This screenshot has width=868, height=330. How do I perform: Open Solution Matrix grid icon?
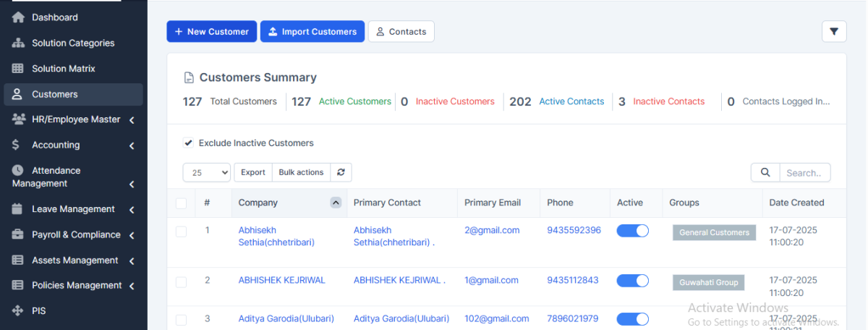19,69
